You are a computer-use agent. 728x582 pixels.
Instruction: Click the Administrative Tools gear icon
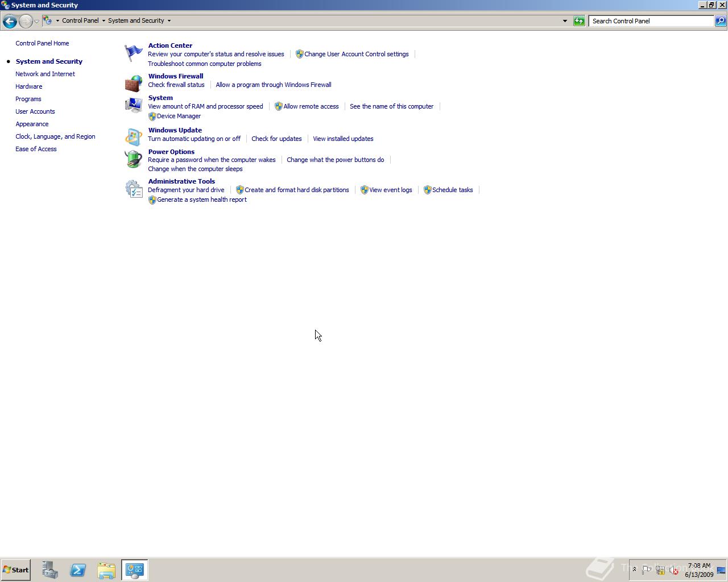(x=134, y=189)
